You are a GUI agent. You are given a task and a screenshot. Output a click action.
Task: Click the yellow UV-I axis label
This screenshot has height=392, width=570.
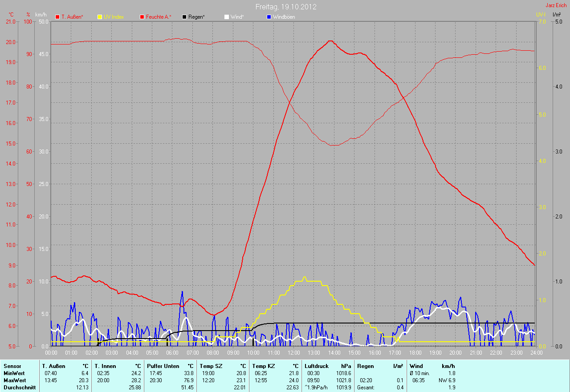pos(541,15)
